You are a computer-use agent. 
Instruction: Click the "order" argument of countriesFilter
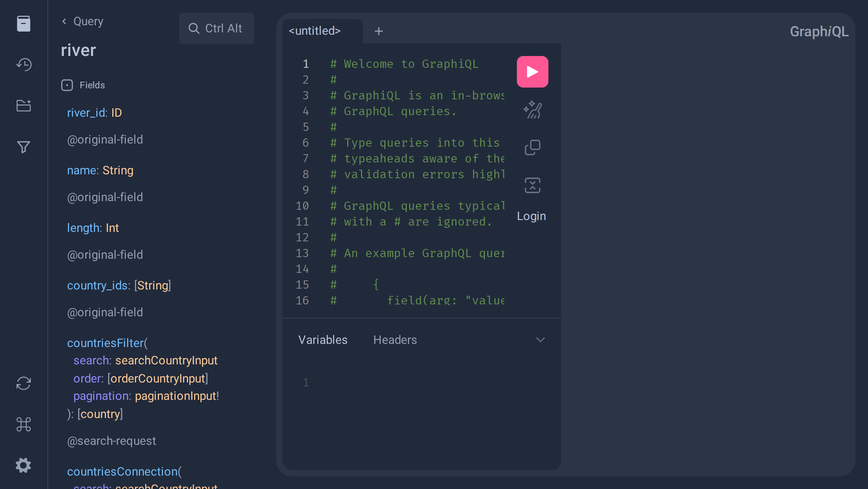click(x=87, y=379)
